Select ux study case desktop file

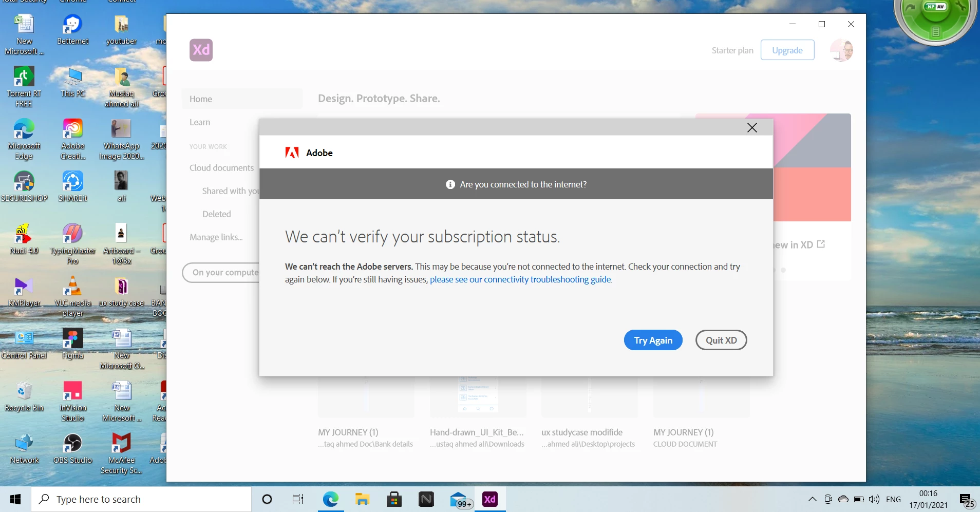click(121, 292)
